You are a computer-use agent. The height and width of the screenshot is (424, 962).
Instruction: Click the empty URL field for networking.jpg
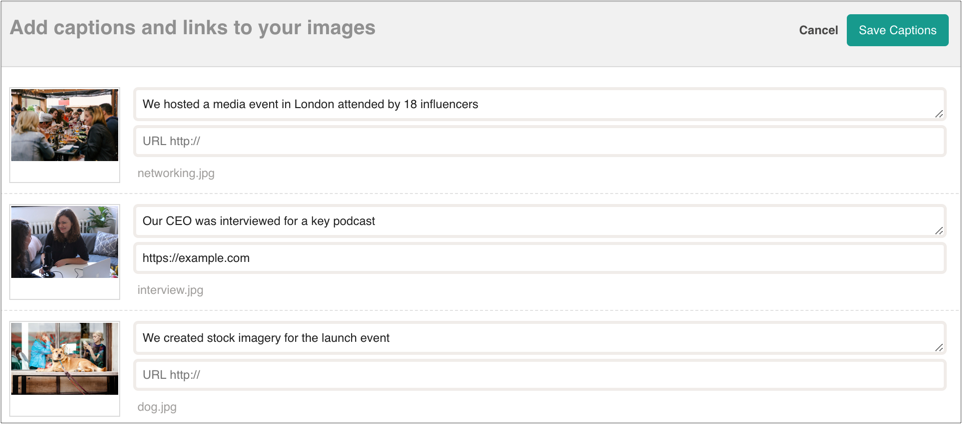(538, 141)
